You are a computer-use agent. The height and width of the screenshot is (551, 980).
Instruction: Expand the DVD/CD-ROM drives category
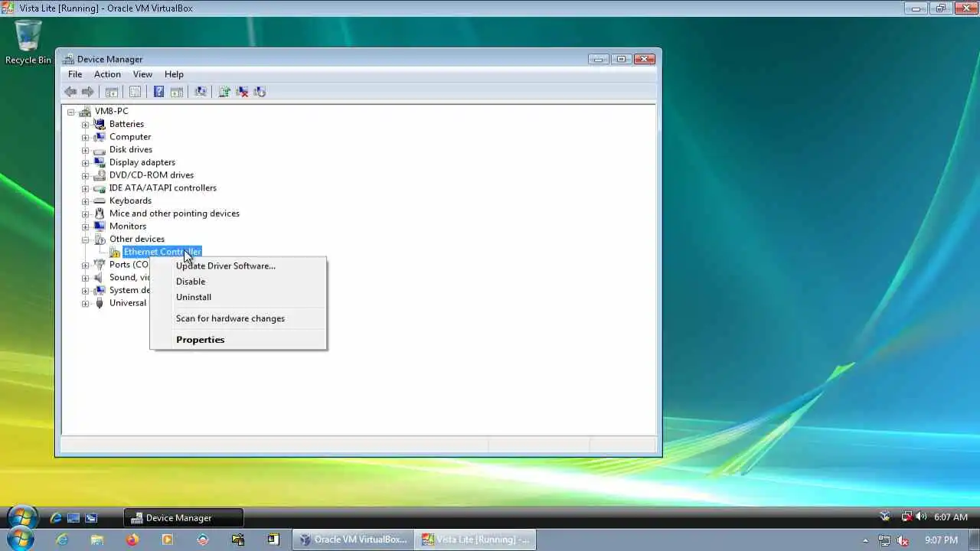[85, 175]
